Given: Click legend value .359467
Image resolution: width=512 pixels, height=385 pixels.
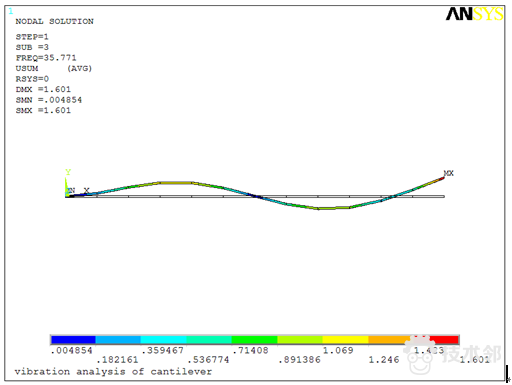Looking at the screenshot, I should click(x=163, y=350).
